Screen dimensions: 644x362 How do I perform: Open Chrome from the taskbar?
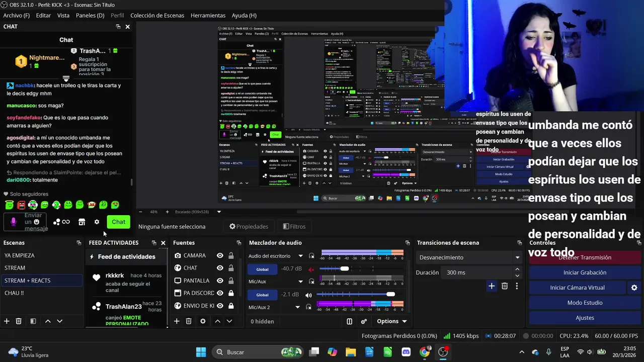[425, 352]
